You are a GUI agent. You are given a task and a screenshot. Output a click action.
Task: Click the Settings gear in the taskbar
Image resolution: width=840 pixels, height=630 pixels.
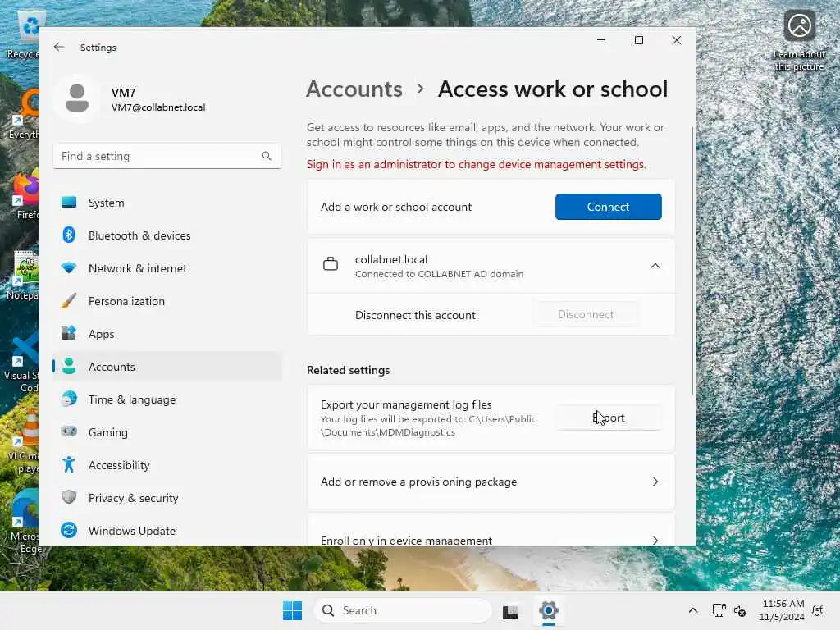click(549, 610)
